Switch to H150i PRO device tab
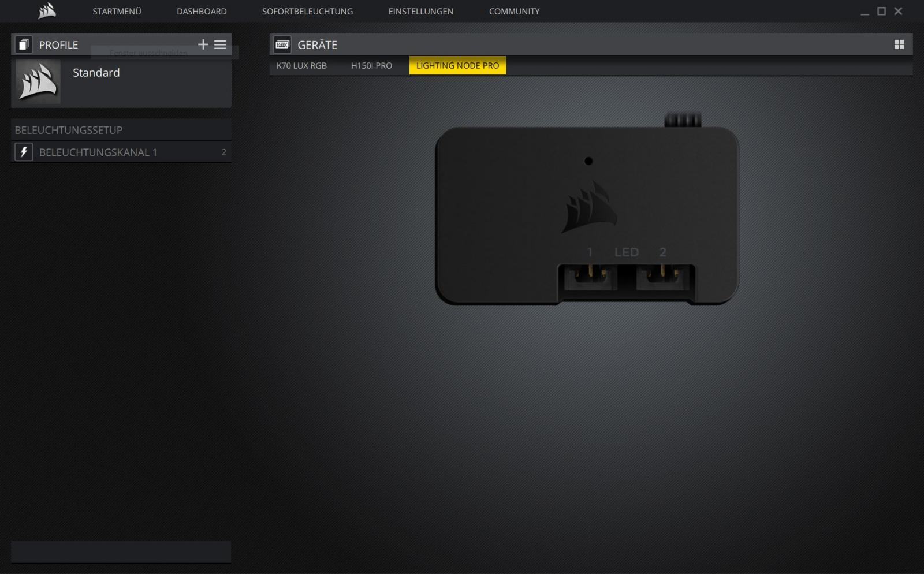Screen dimensions: 924x574 (371, 65)
